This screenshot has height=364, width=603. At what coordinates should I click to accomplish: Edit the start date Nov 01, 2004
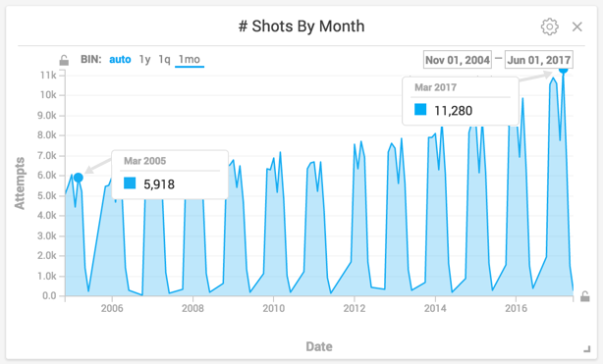tap(458, 60)
